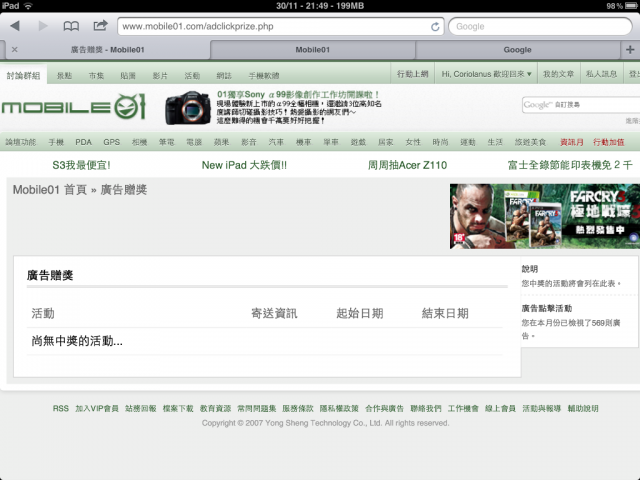640x480 pixels.
Task: Open the S3我最便宜! promo link
Action: (x=81, y=165)
